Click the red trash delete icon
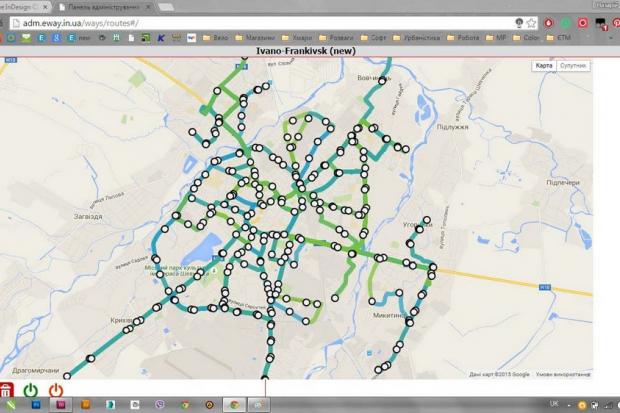The height and width of the screenshot is (413, 620). (x=7, y=391)
